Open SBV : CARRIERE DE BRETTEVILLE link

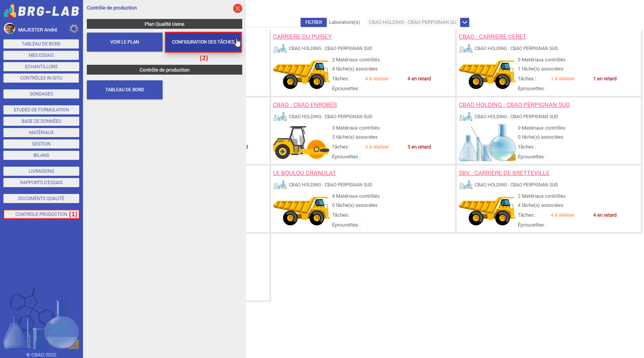pos(504,173)
